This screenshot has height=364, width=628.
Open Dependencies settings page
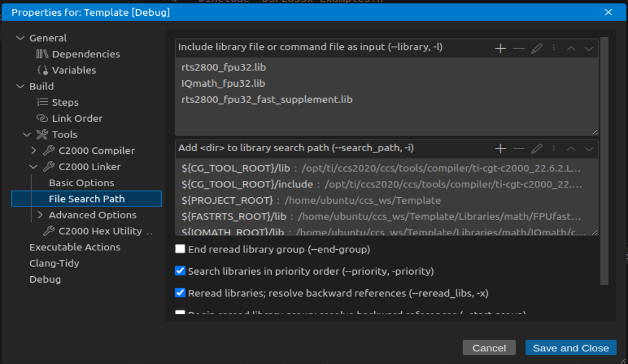(86, 54)
